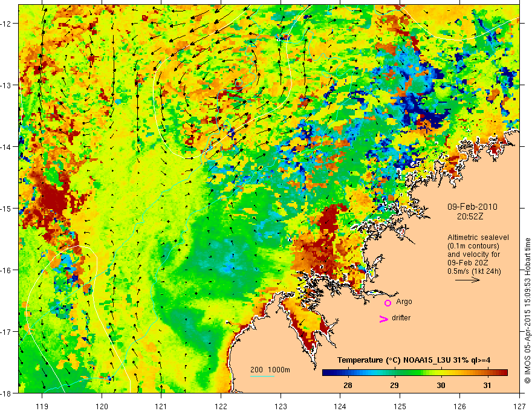
Task: Click latitude axis label '-13'
Action: click(7, 85)
